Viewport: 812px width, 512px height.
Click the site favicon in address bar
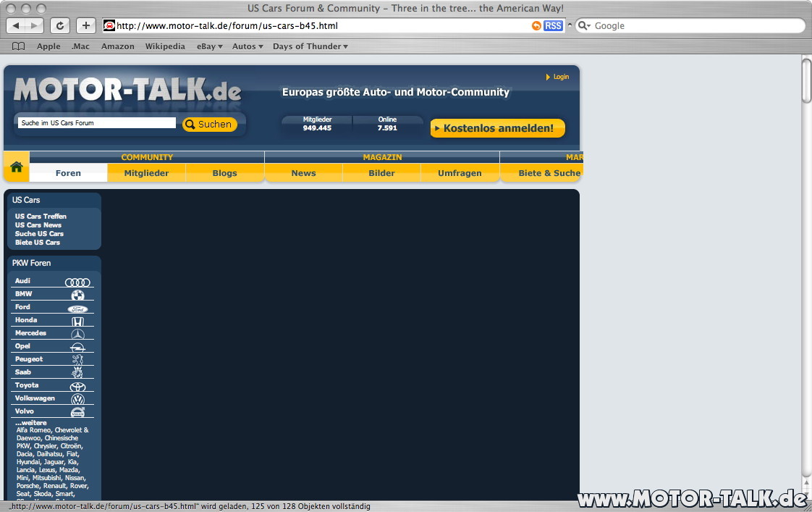pos(109,25)
